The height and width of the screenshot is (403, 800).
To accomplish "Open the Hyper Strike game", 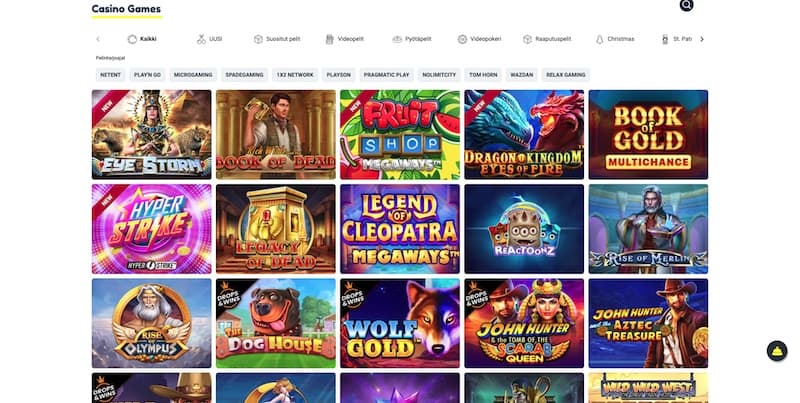I will (x=152, y=229).
